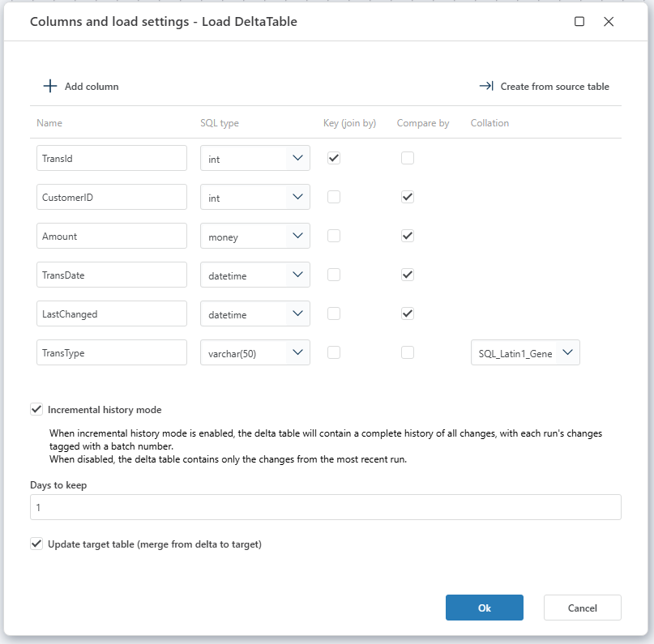Click the Collation column header
Screen dimensions: 654x644
coord(489,123)
